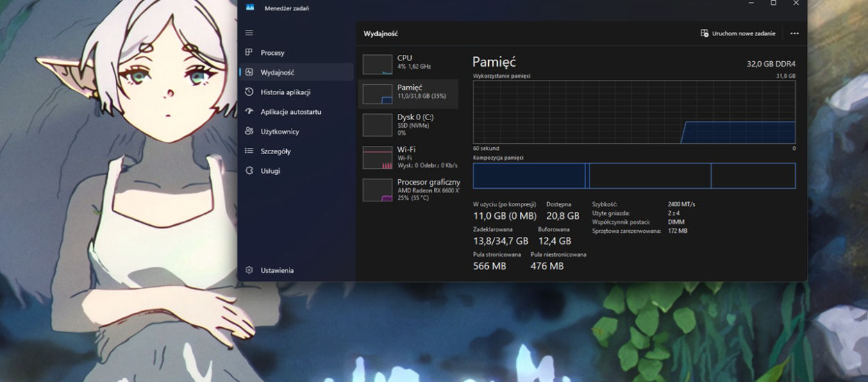Click the Kompozycja pamięci bar

click(x=634, y=176)
